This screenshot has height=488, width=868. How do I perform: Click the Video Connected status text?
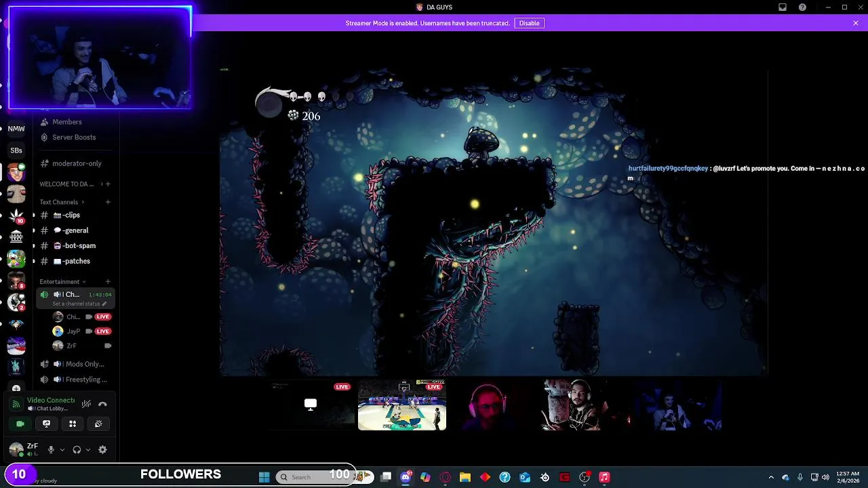pos(50,401)
